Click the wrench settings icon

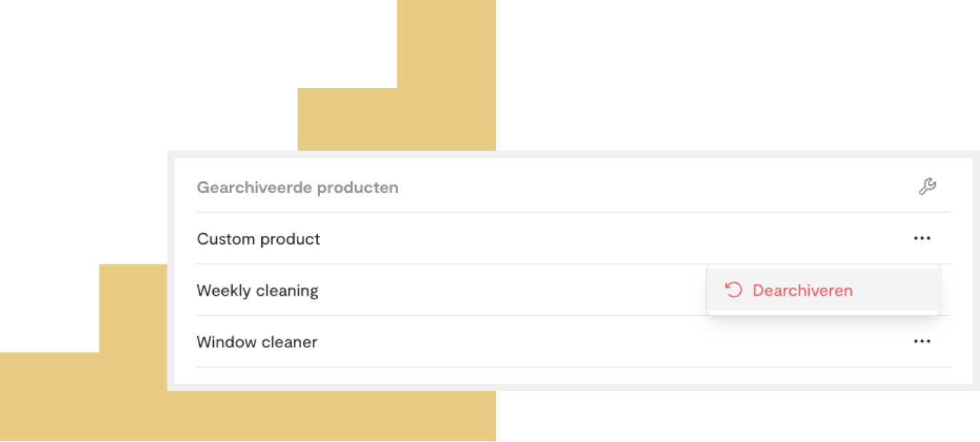pyautogui.click(x=927, y=187)
